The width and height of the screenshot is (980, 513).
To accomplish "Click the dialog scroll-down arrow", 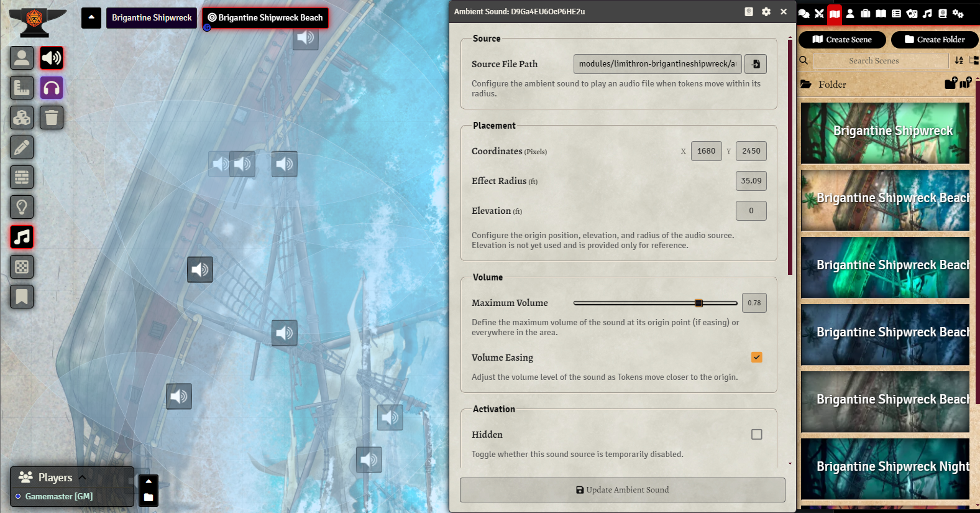I will [x=790, y=463].
